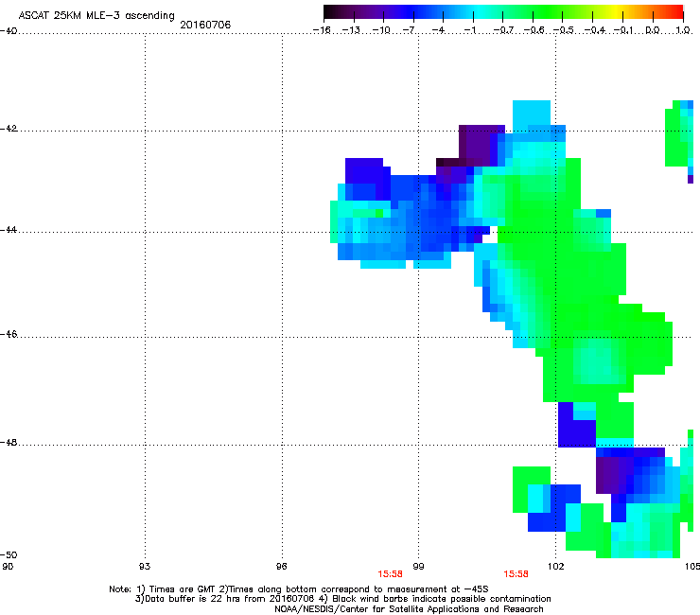Click the red "15:58" time nearest the 102 label
This screenshot has height=615, width=700.
tap(516, 574)
